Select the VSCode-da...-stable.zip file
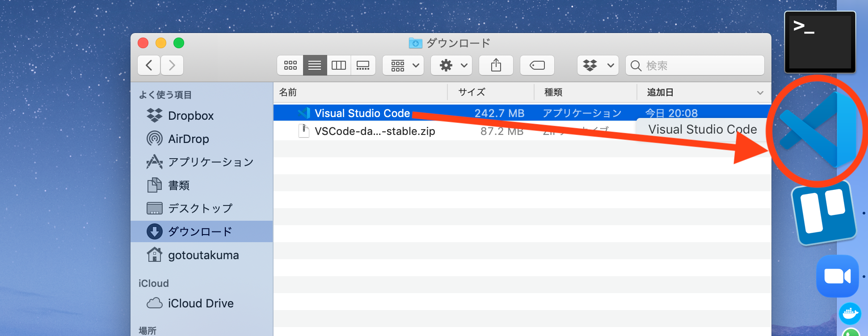 tap(375, 131)
